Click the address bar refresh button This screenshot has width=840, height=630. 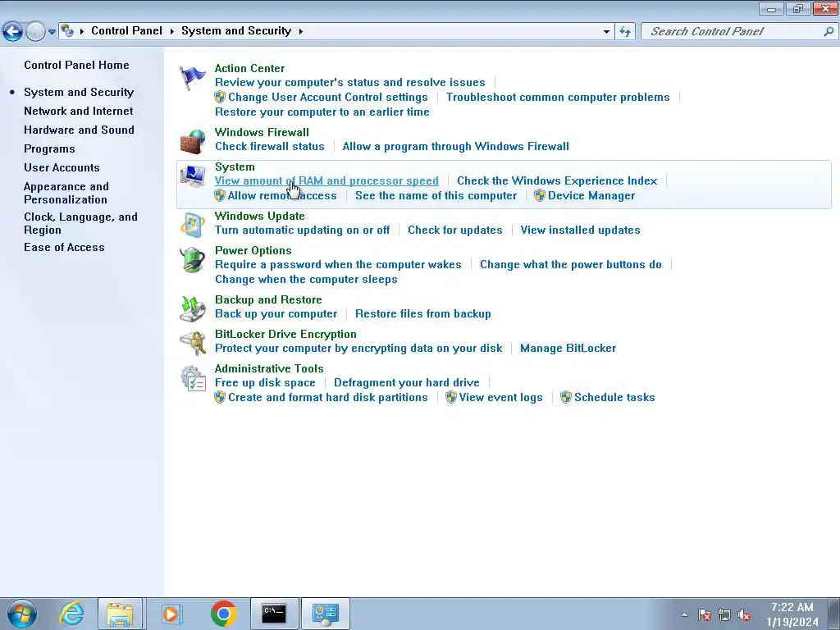coord(624,32)
